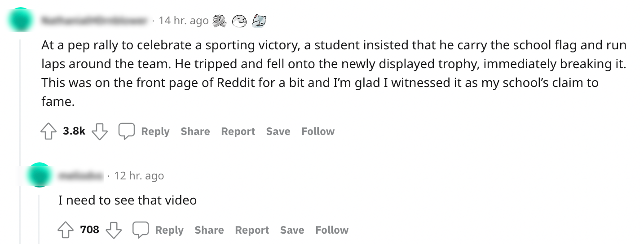Downvote the pep rally trophy comment
This screenshot has height=244, width=644.
tap(100, 131)
